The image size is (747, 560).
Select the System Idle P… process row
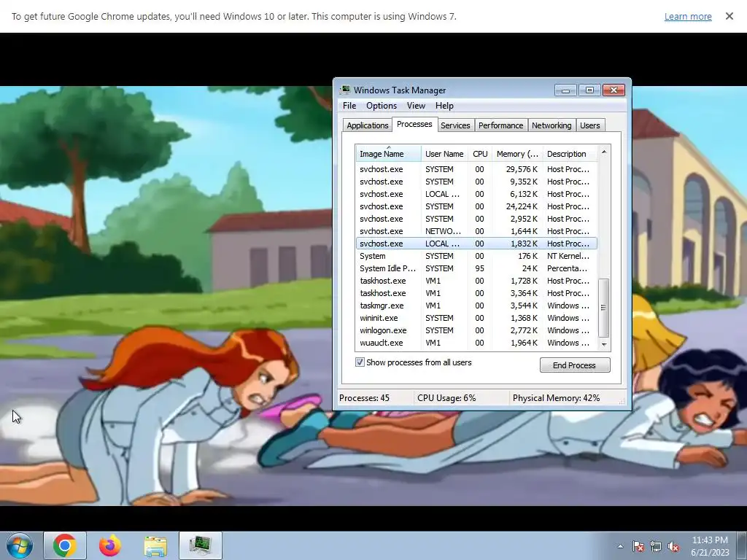476,268
